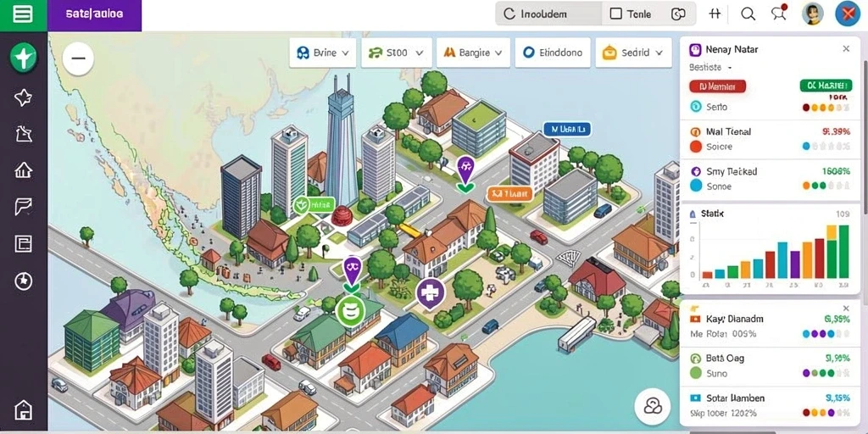This screenshot has width=868, height=434.
Task: Zoom out with the minus button
Action: tap(78, 58)
